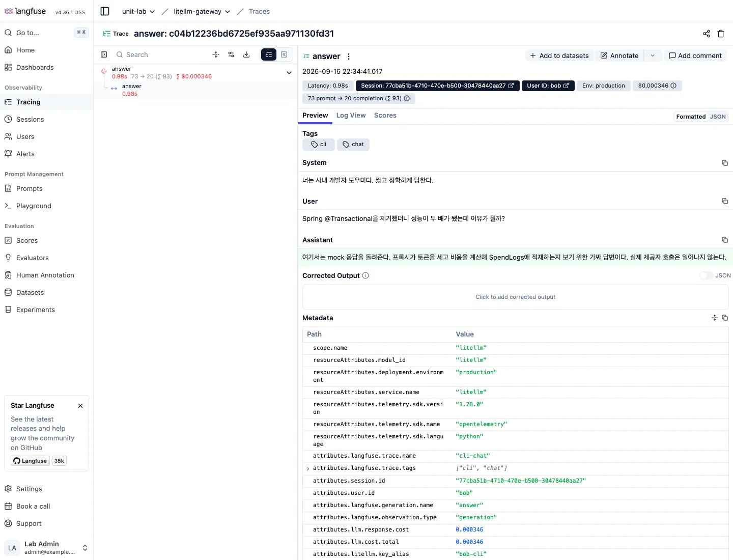The width and height of the screenshot is (733, 560).
Task: Open the Lab Admin account menu
Action: click(x=46, y=548)
